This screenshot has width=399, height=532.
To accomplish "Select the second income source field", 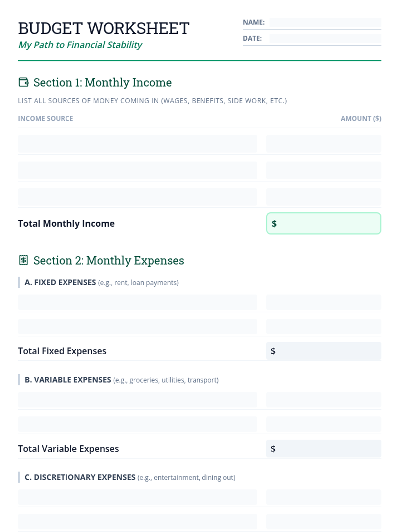I will [x=137, y=170].
